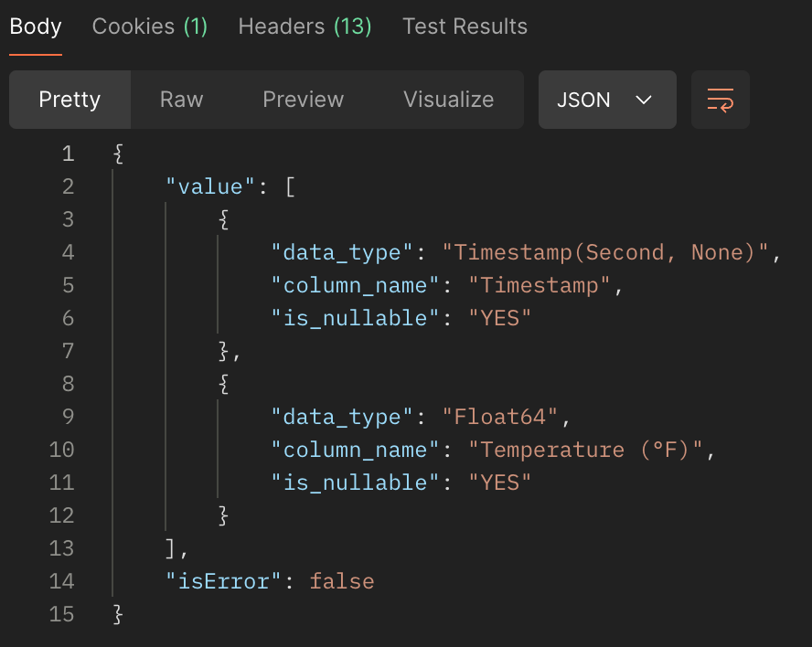
Task: Click the "isError" key on line 14
Action: (x=224, y=581)
